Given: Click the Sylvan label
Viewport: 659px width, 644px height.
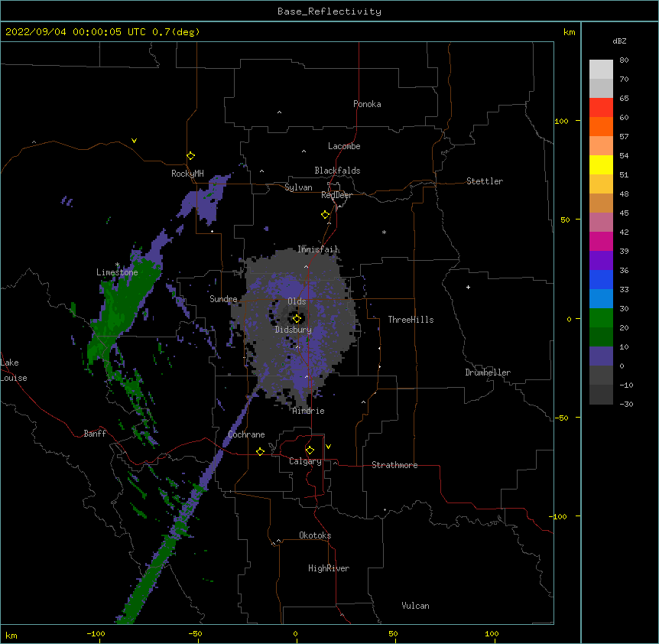Looking at the screenshot, I should [298, 187].
